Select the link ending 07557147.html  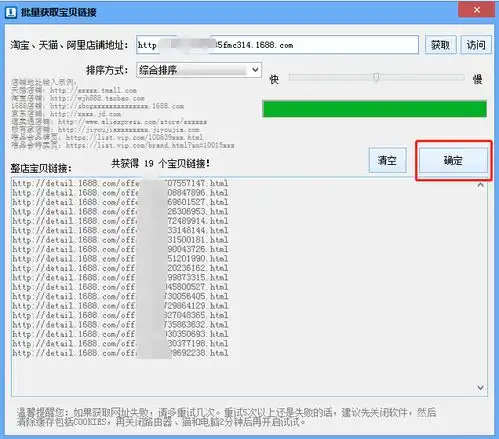[120, 183]
